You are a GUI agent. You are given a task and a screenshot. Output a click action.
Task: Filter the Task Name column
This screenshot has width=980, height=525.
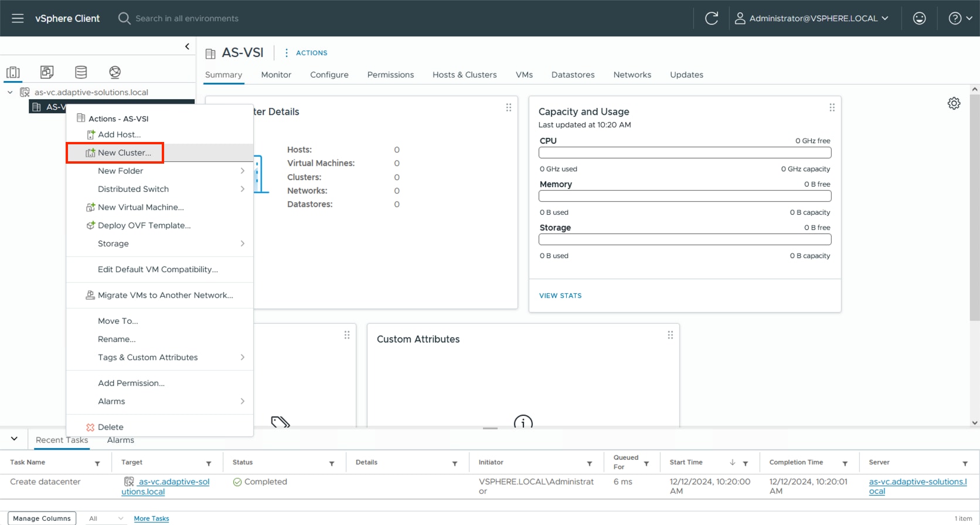click(x=97, y=463)
